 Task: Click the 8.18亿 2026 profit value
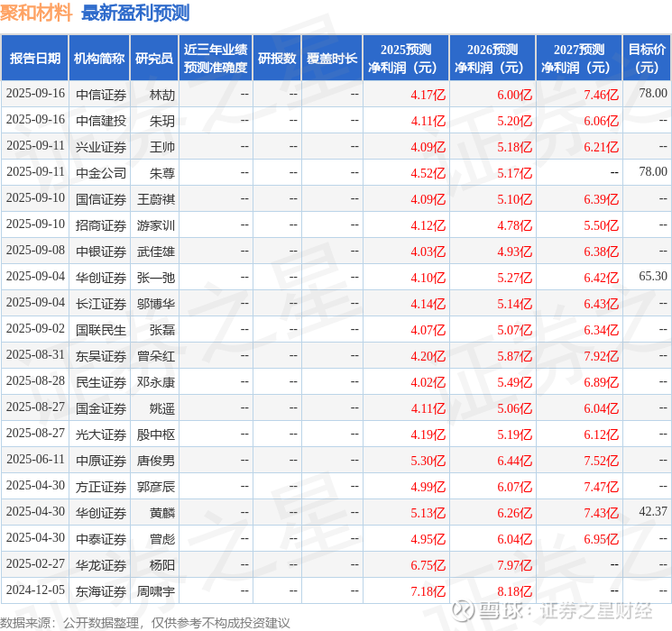tap(515, 591)
